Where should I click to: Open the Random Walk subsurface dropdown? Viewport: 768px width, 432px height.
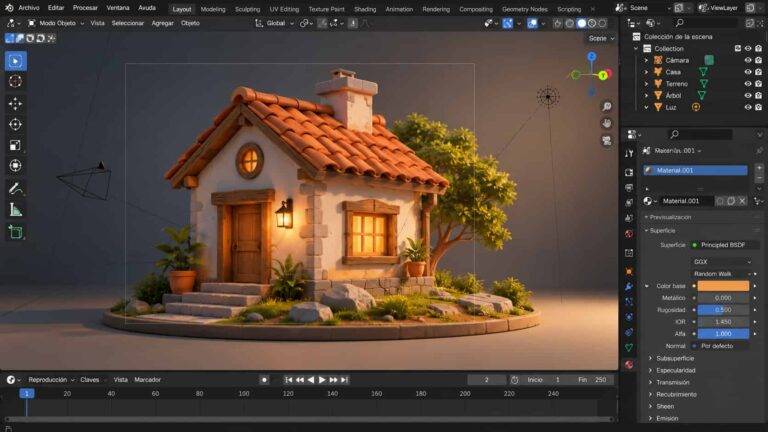point(722,274)
